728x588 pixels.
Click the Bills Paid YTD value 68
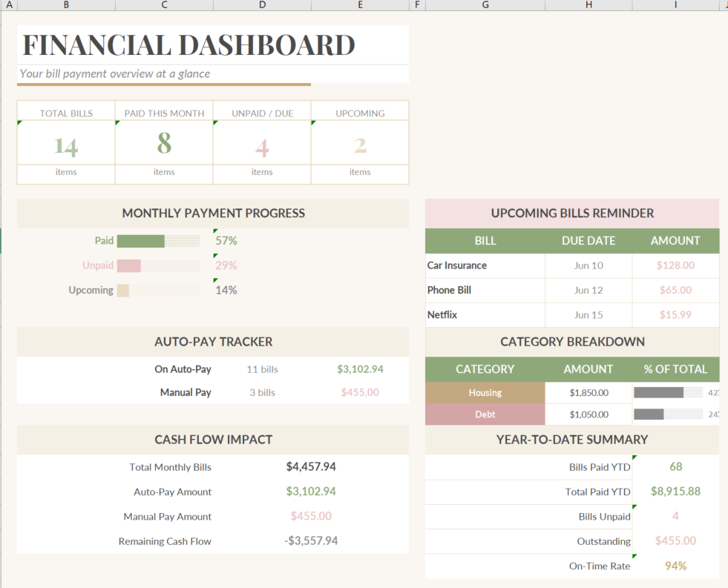coord(675,466)
